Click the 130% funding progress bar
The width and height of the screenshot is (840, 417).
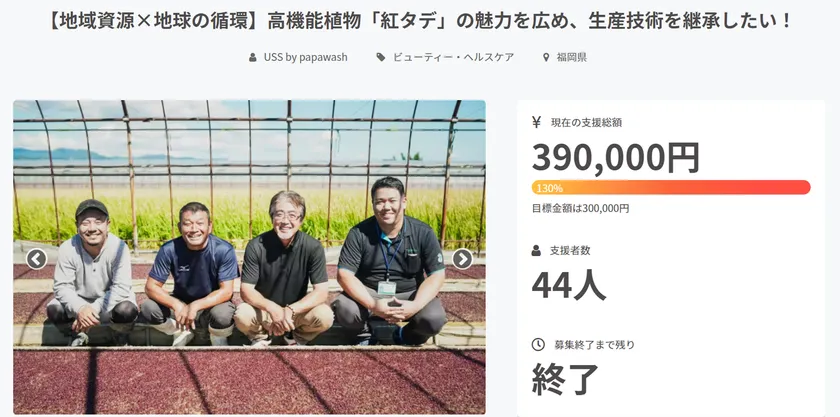(x=671, y=188)
